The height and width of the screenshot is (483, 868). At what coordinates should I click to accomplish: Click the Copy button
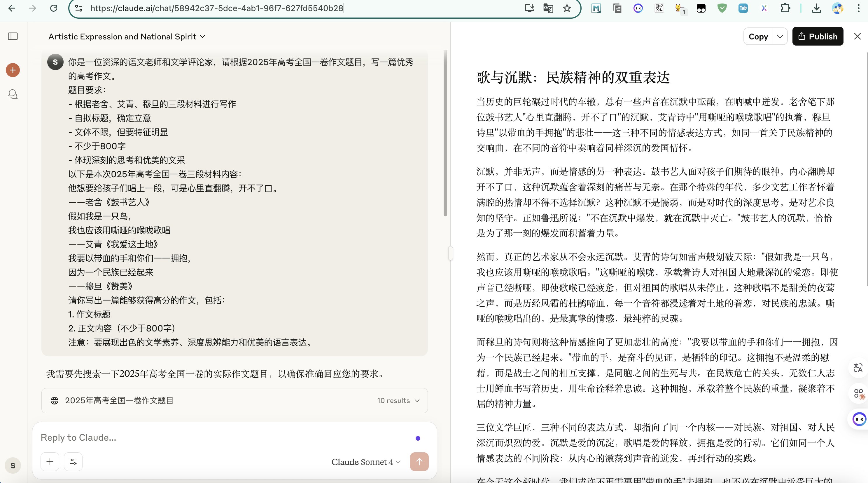pyautogui.click(x=758, y=37)
